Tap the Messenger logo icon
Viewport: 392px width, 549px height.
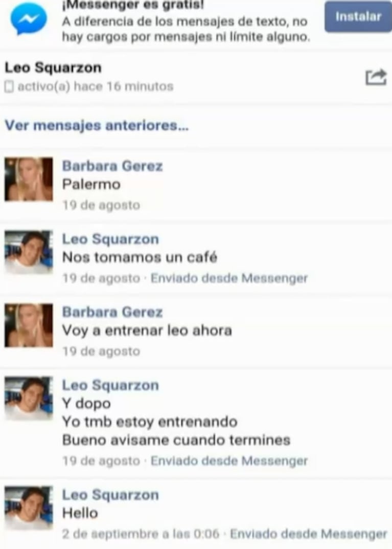coord(29,19)
